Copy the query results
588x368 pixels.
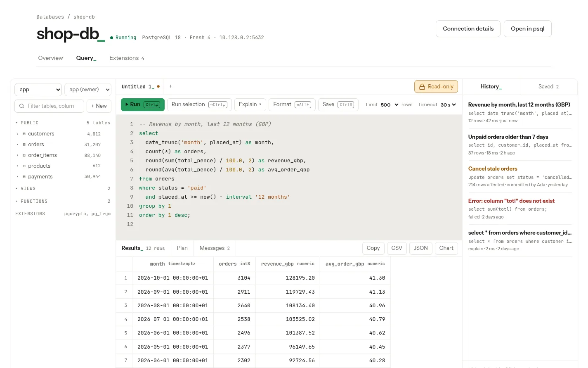click(x=373, y=248)
